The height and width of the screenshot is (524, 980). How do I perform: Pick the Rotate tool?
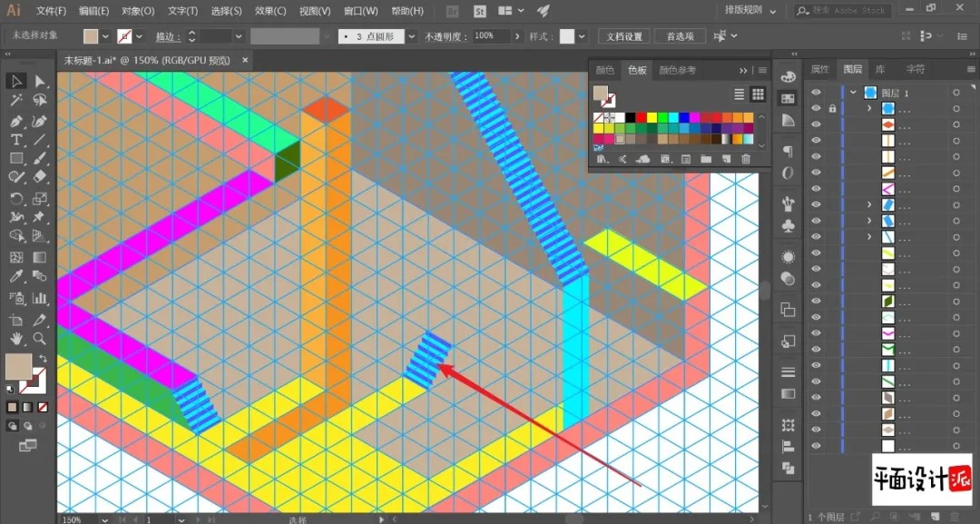click(16, 199)
